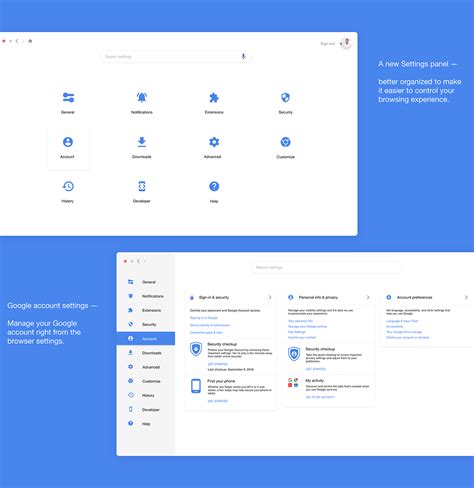This screenshot has width=474, height=488.
Task: Click Get Started under Find your phone
Action: tap(218, 401)
